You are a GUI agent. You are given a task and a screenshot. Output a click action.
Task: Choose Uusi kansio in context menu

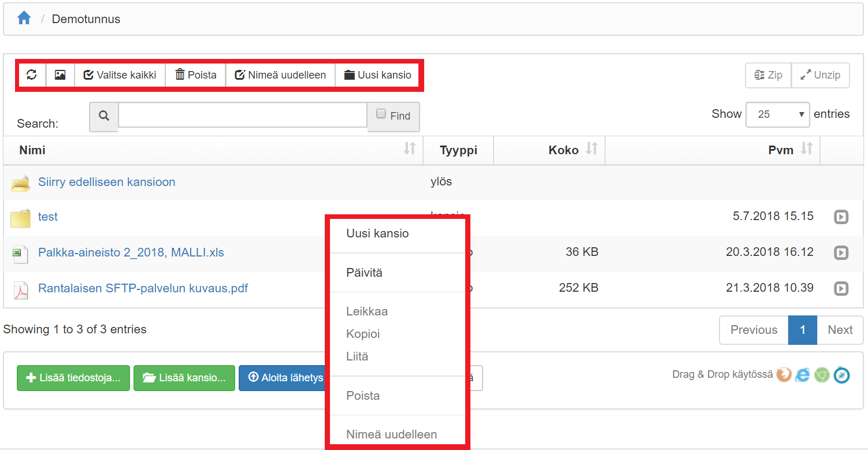click(377, 233)
